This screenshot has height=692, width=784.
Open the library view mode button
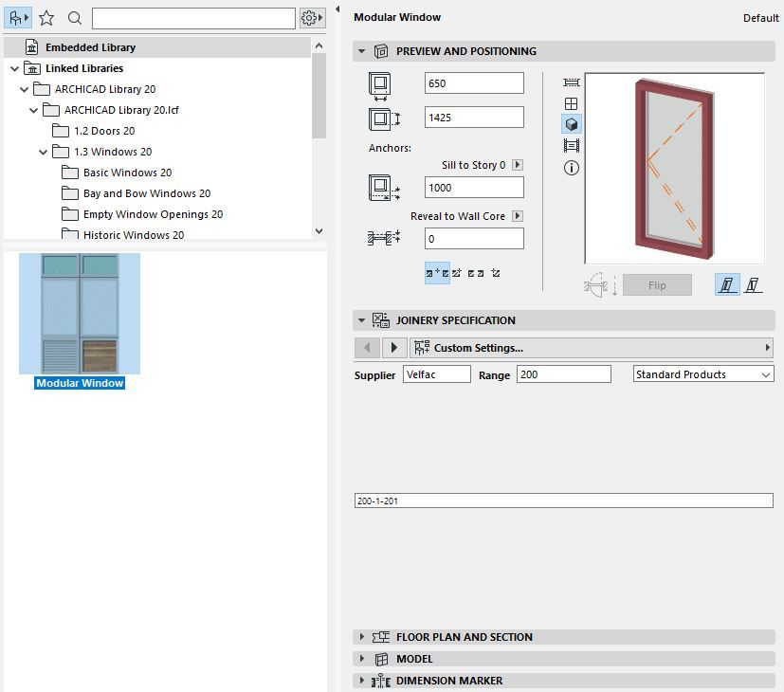pos(18,18)
